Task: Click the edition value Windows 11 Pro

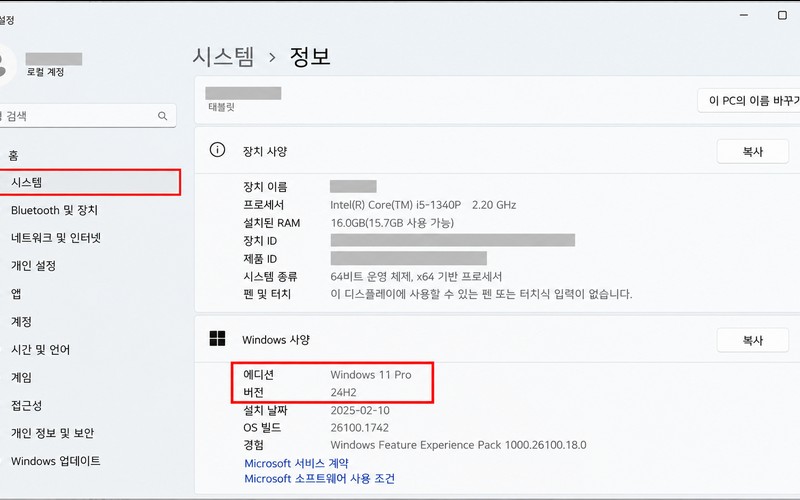Action: pos(371,374)
